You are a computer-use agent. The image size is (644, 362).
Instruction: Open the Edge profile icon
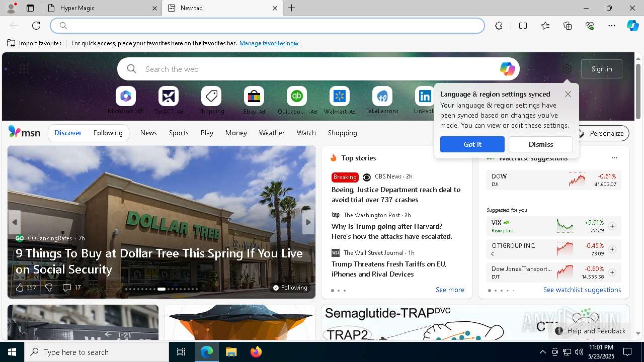[11, 8]
